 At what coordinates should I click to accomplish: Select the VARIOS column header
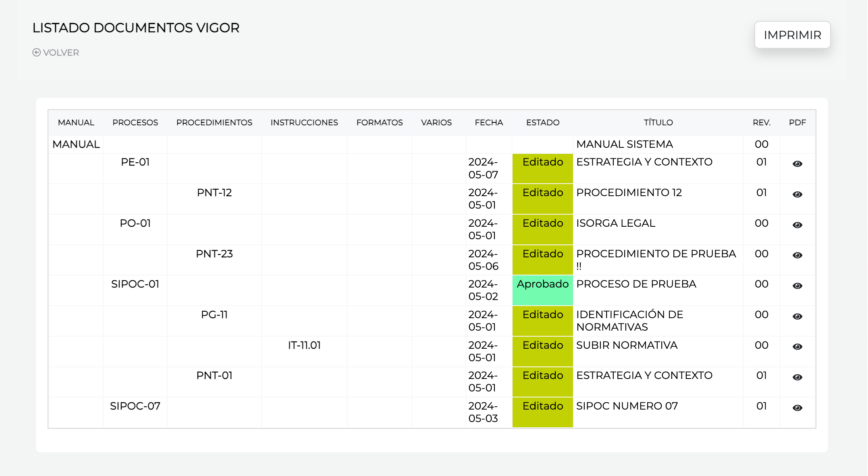(436, 122)
